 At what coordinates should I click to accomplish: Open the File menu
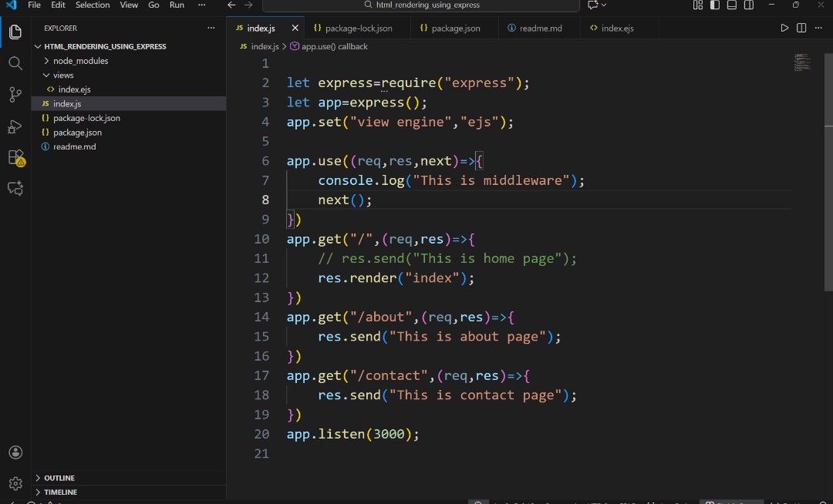[x=34, y=5]
